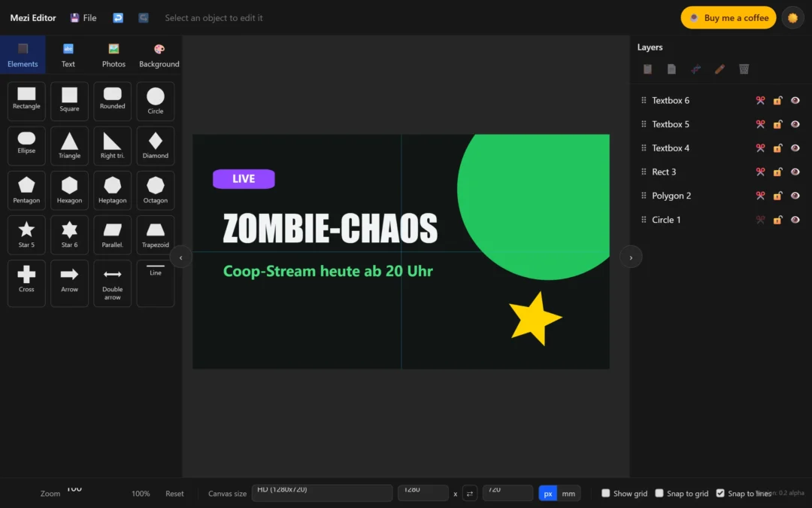Viewport: 812px width, 508px height.
Task: Insert an Arrow shape
Action: 69,283
